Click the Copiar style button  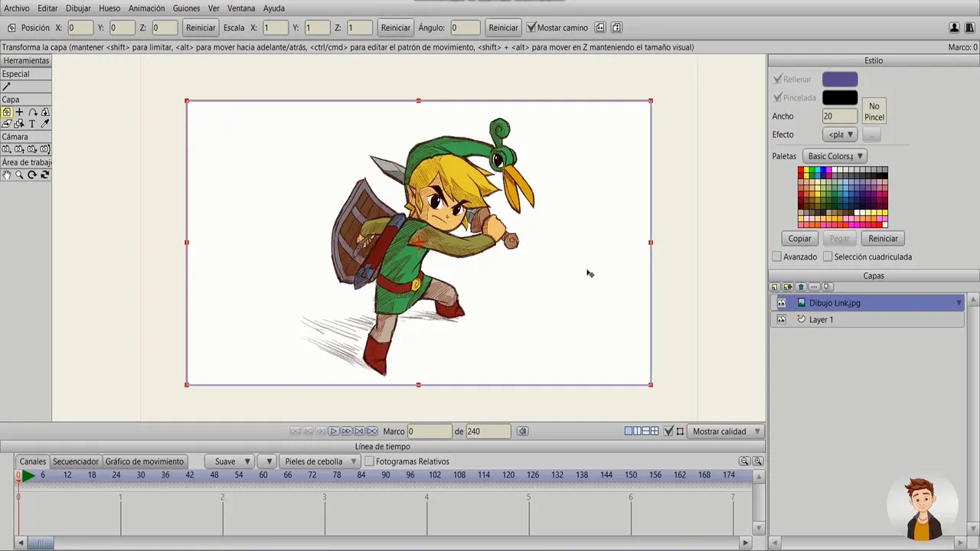pos(800,239)
